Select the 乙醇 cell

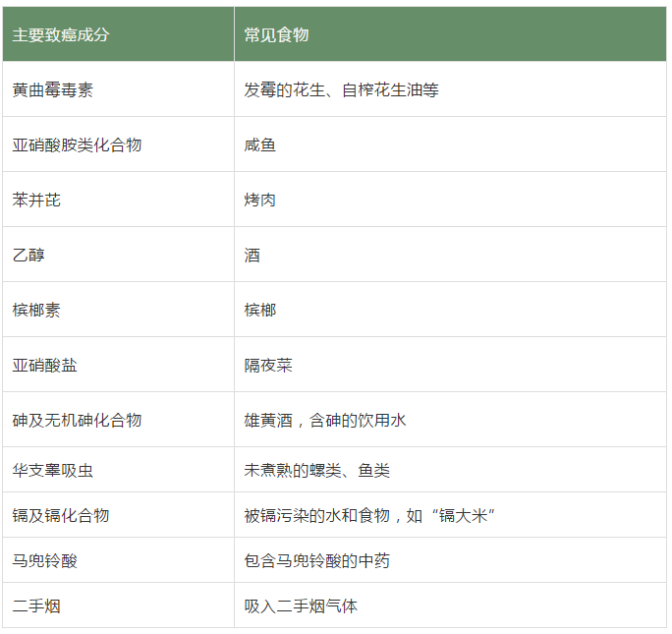tap(28, 255)
